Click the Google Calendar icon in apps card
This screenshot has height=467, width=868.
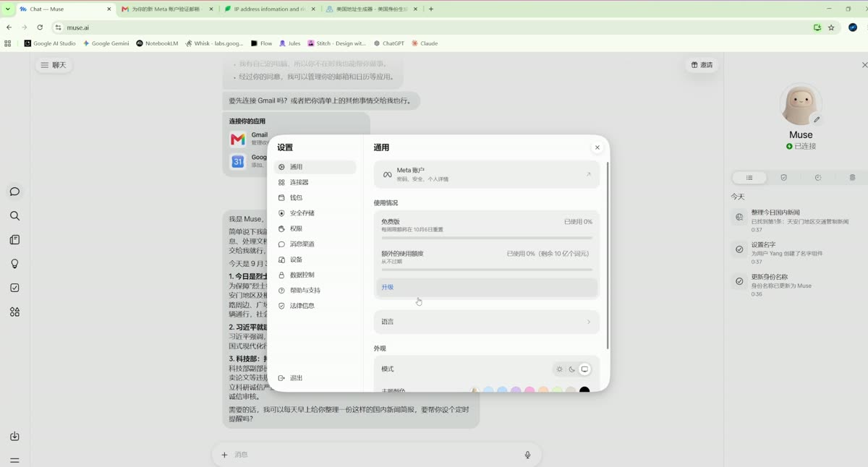(x=238, y=161)
